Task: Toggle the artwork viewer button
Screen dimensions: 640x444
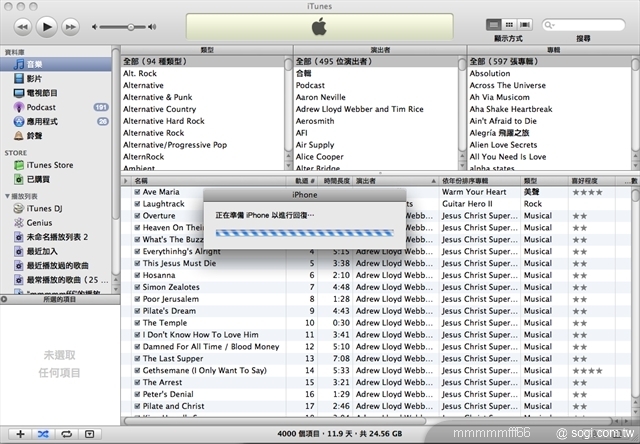Action: pos(89,434)
